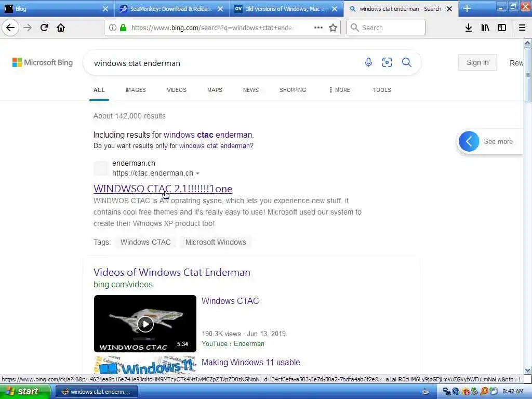Click the green padlock security icon
This screenshot has height=399, width=532.
123,28
